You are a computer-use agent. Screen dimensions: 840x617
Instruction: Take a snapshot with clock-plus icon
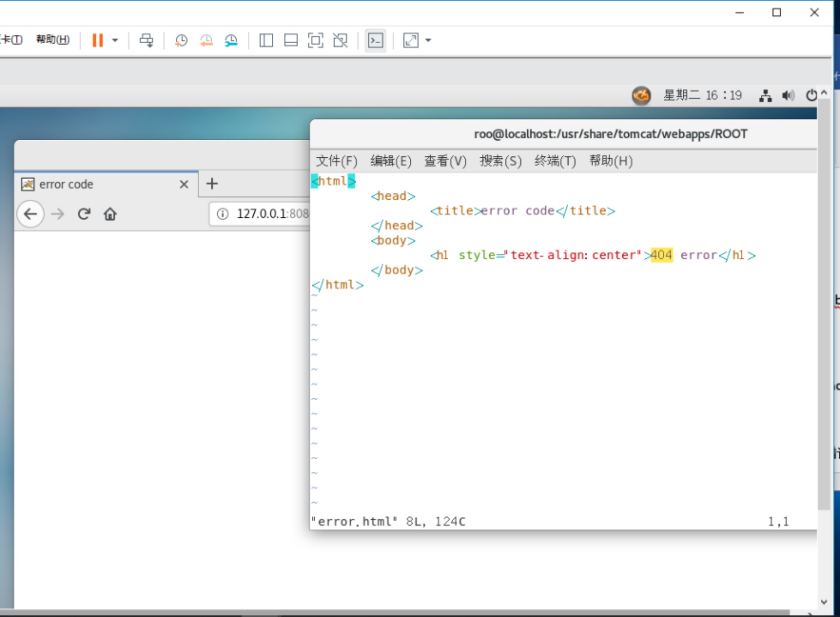pos(181,40)
